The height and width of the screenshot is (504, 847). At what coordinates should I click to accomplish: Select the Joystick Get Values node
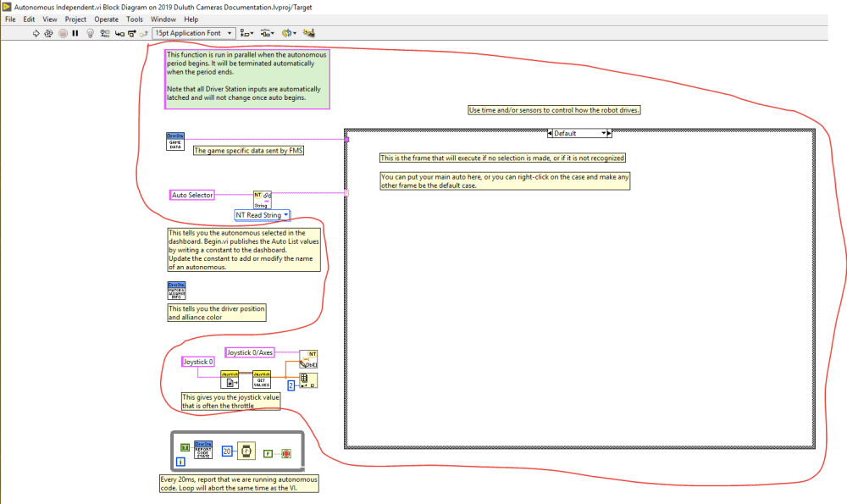click(262, 379)
